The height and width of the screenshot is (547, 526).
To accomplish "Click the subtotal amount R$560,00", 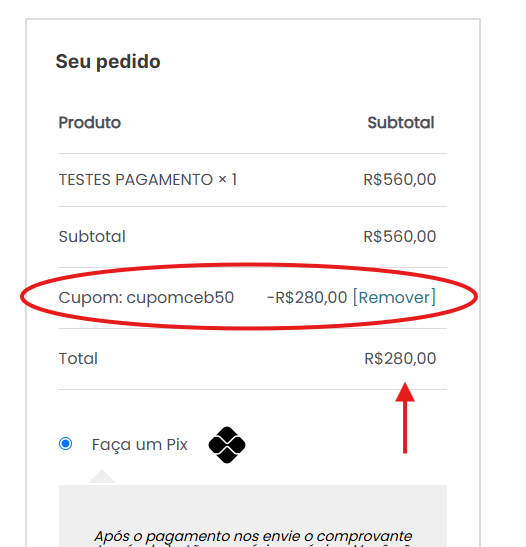I will point(400,237).
